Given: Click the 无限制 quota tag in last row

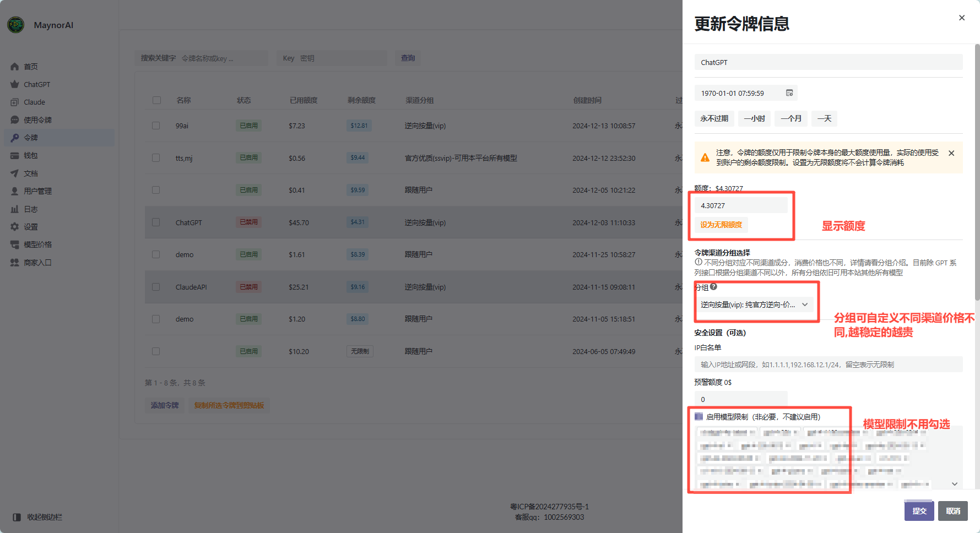Looking at the screenshot, I should (x=360, y=351).
